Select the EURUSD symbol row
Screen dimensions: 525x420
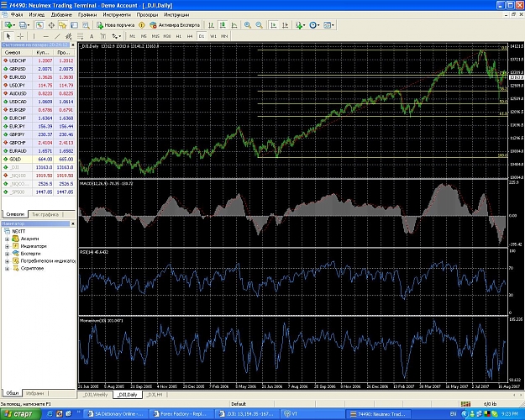tap(38, 77)
